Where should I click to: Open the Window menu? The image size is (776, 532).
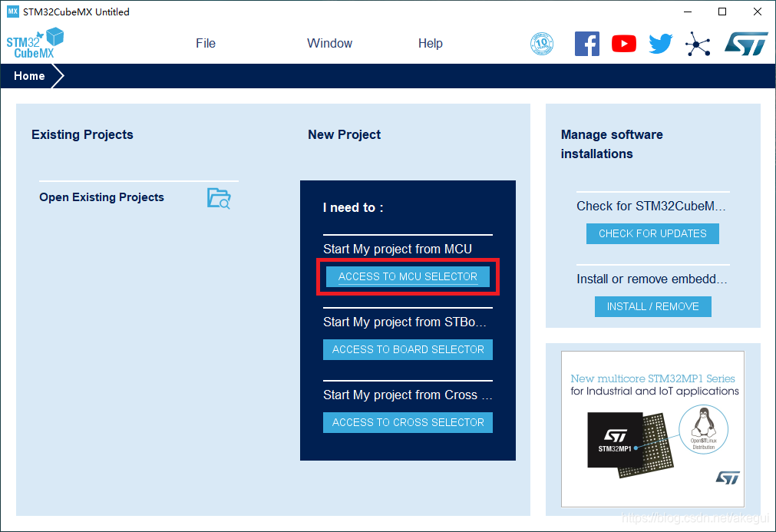(x=329, y=44)
